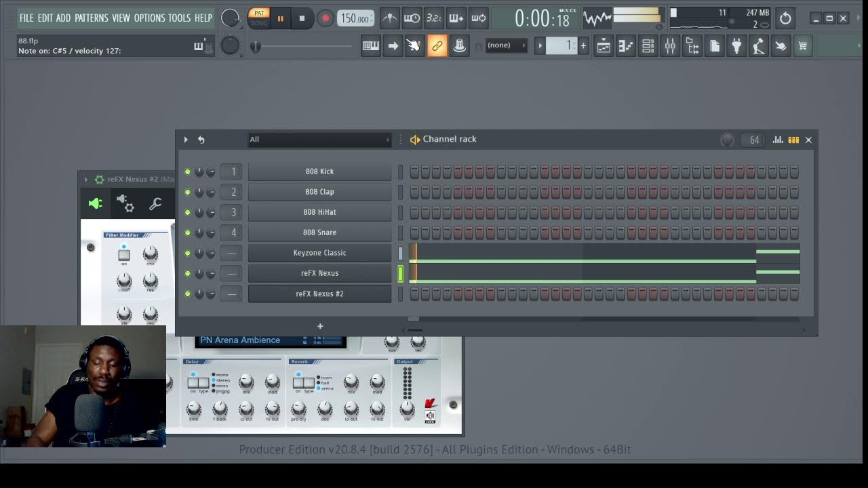Toggle PAT/SONG mode switch
Screen dimensions: 868x488
click(259, 18)
